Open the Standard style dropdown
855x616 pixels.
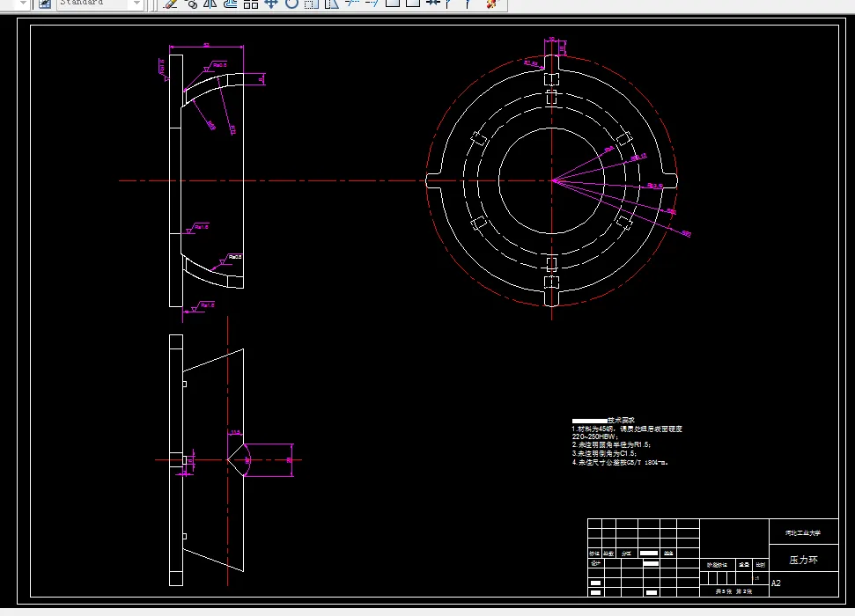click(136, 4)
